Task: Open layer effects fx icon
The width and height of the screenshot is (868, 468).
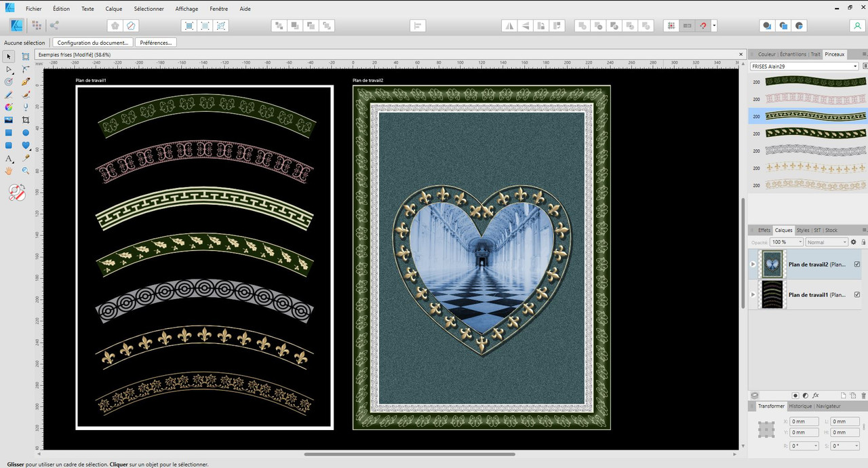Action: tap(816, 395)
